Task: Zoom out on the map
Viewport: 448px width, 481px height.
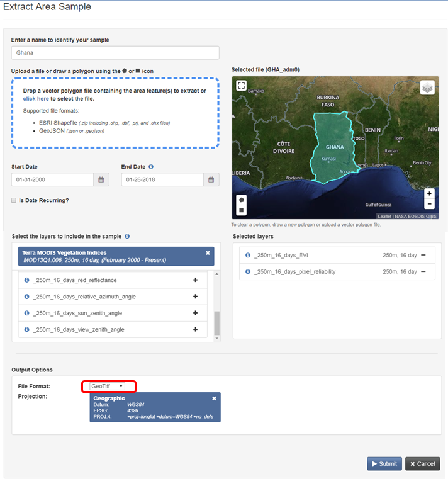Action: 429,204
